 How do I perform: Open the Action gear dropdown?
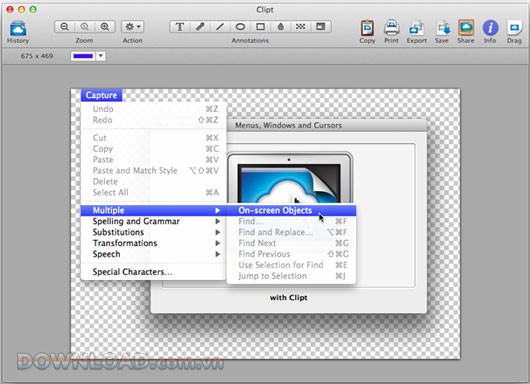[x=132, y=27]
